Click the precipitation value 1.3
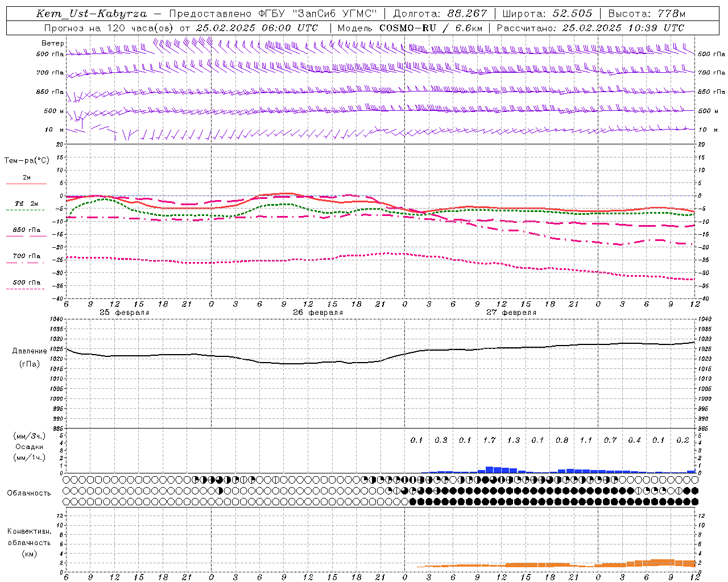Viewport: 728px width, 582px height. (x=514, y=440)
